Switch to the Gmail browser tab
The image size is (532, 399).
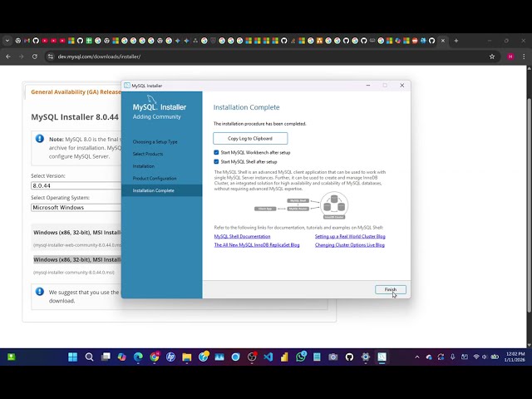27,41
